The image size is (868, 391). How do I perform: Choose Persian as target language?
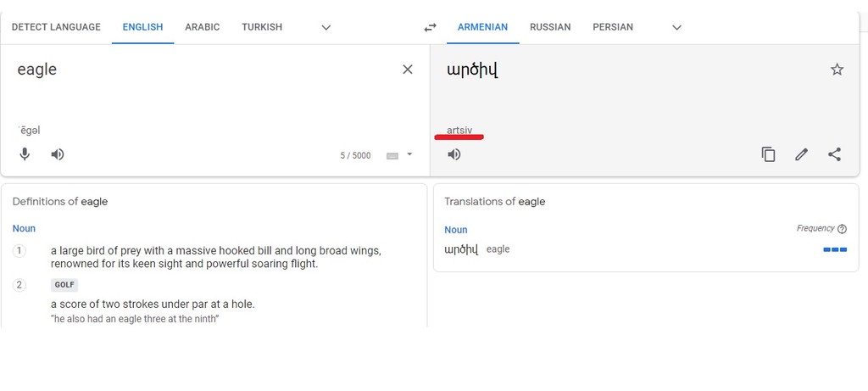[x=613, y=27]
